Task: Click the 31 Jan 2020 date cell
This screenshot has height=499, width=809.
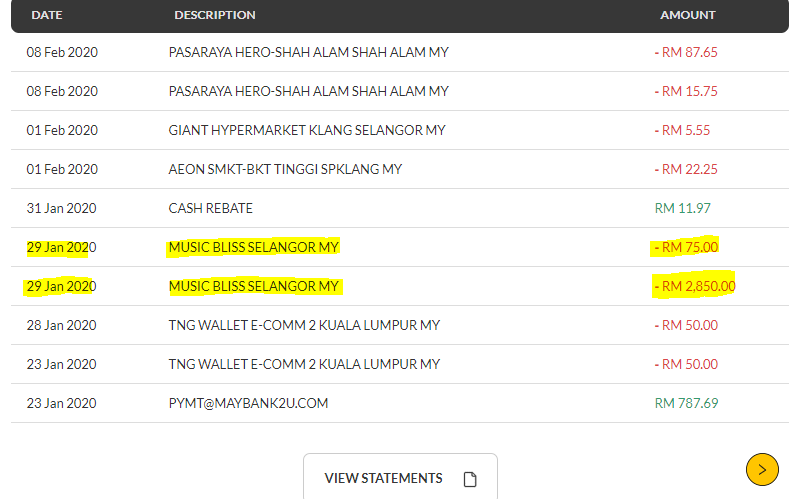Action: [62, 208]
